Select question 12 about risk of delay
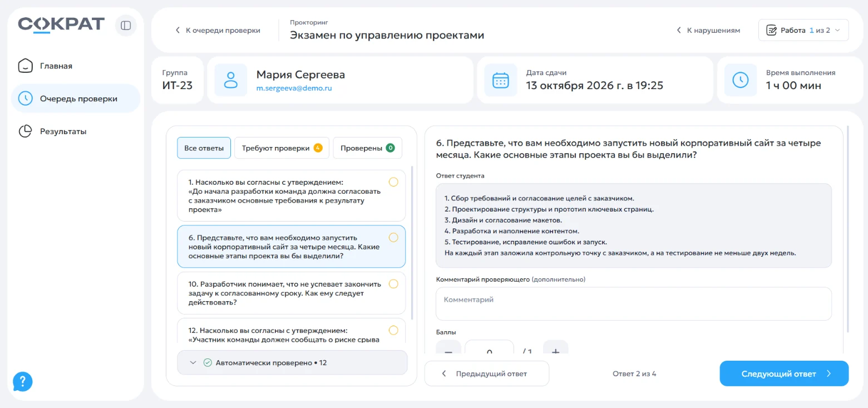Viewport: 868px width, 408px height. [291, 331]
